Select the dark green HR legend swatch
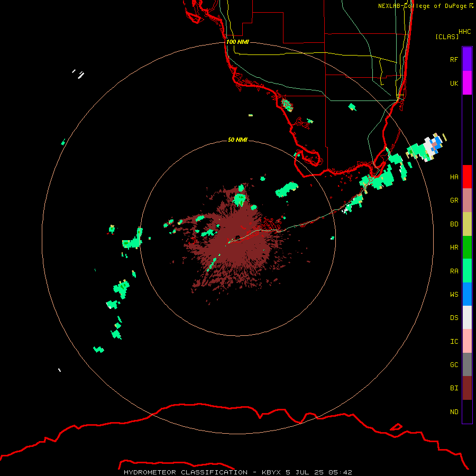 pyautogui.click(x=467, y=248)
